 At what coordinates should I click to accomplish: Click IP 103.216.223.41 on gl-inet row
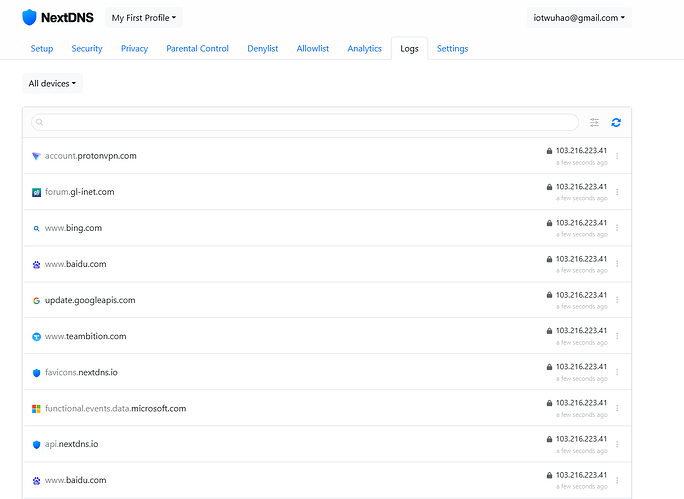tap(581, 187)
